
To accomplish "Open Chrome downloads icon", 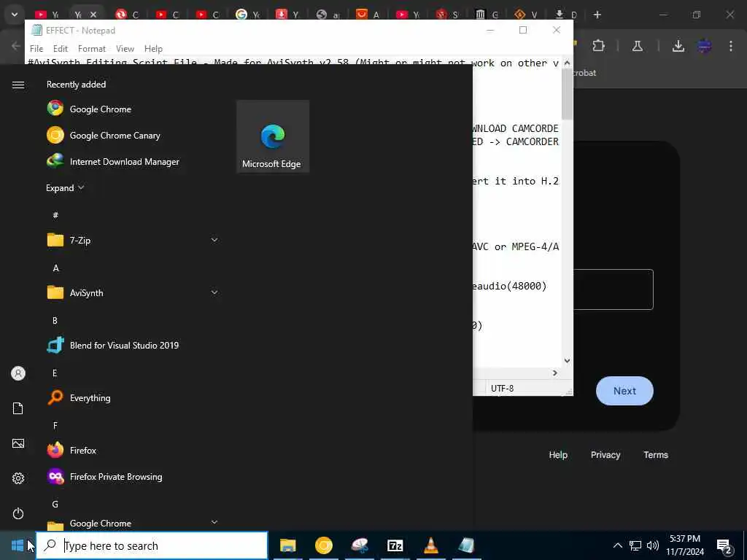I will pyautogui.click(x=678, y=46).
